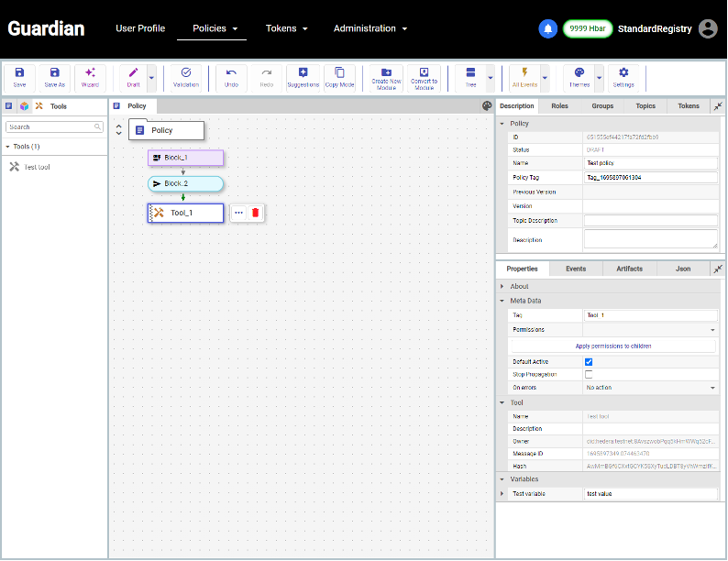Open the editor Settings
This screenshot has width=728, height=561.
pyautogui.click(x=623, y=77)
